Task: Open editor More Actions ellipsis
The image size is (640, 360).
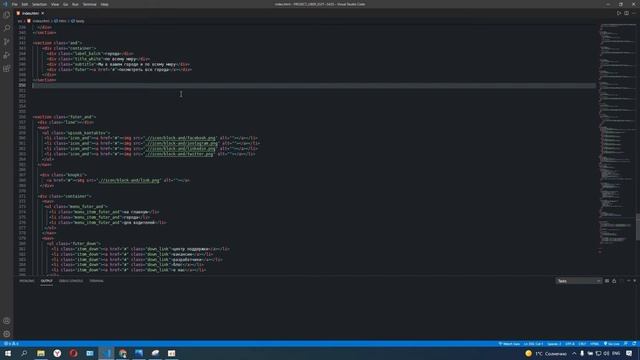Action: tap(633, 13)
